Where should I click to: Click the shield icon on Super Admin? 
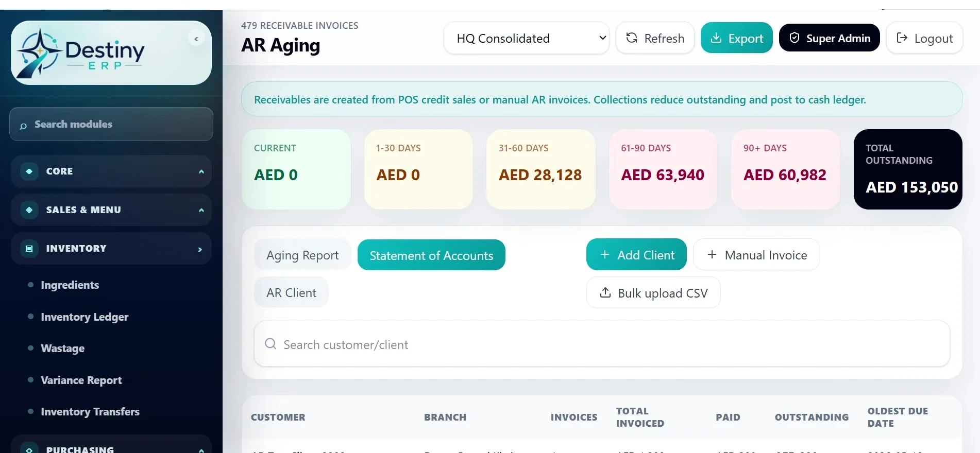[x=795, y=38]
